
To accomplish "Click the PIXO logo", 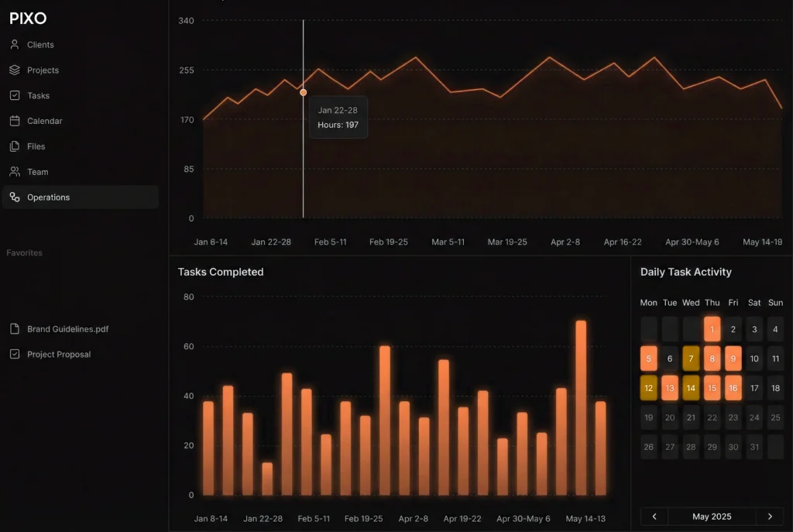I will (x=28, y=19).
